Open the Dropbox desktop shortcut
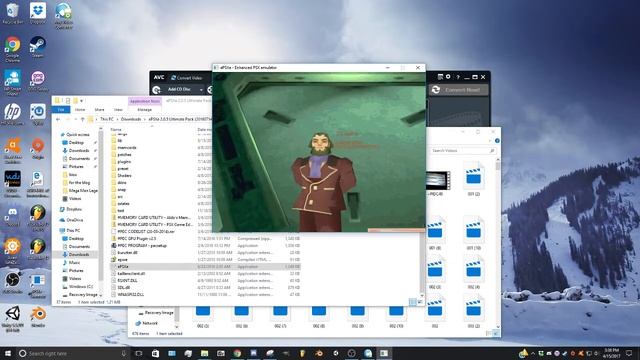This screenshot has width=640, height=360. (38, 13)
